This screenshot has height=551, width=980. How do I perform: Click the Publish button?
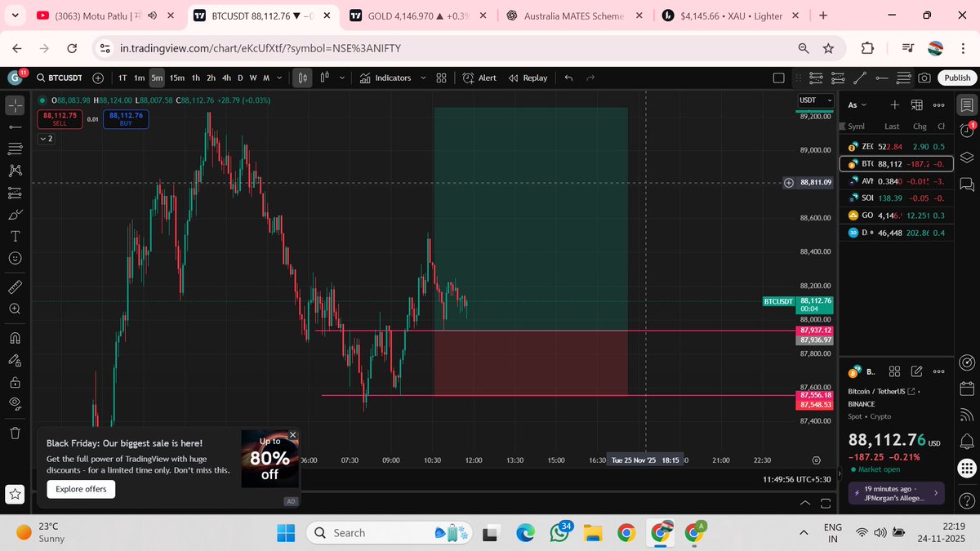click(x=957, y=78)
